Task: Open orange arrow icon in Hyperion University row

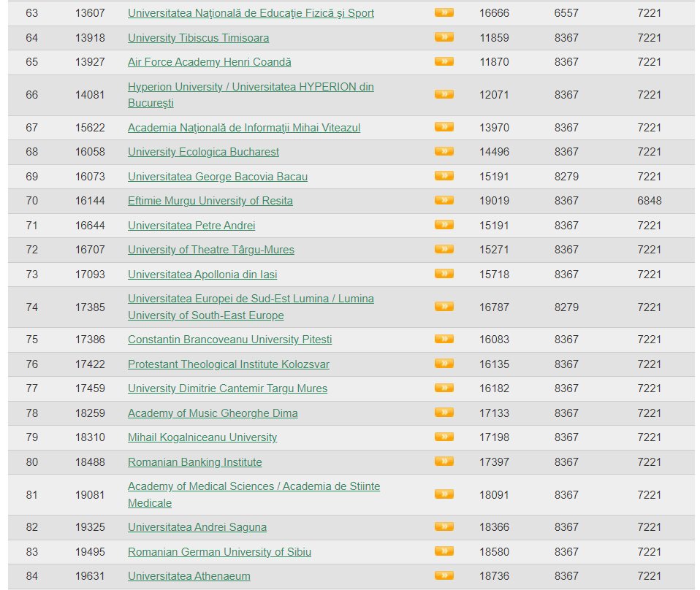Action: (x=444, y=94)
